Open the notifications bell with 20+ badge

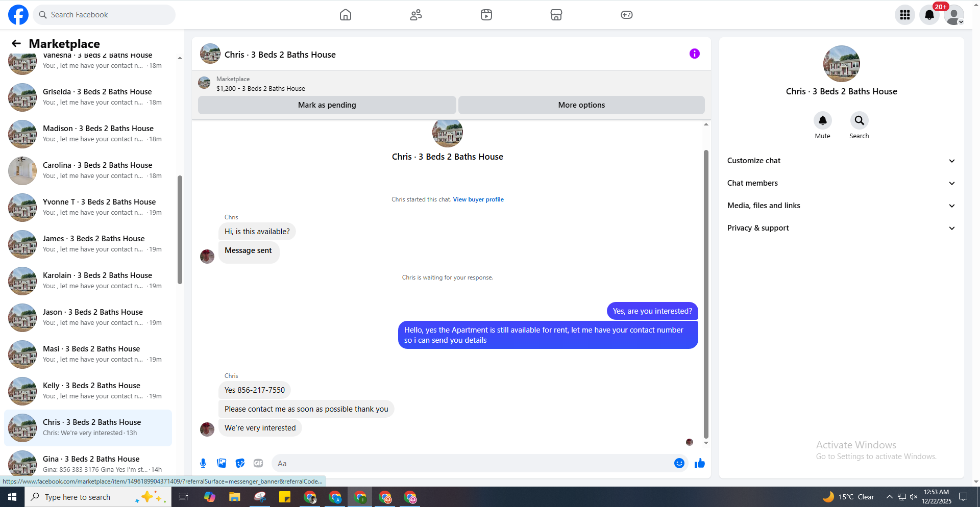929,15
